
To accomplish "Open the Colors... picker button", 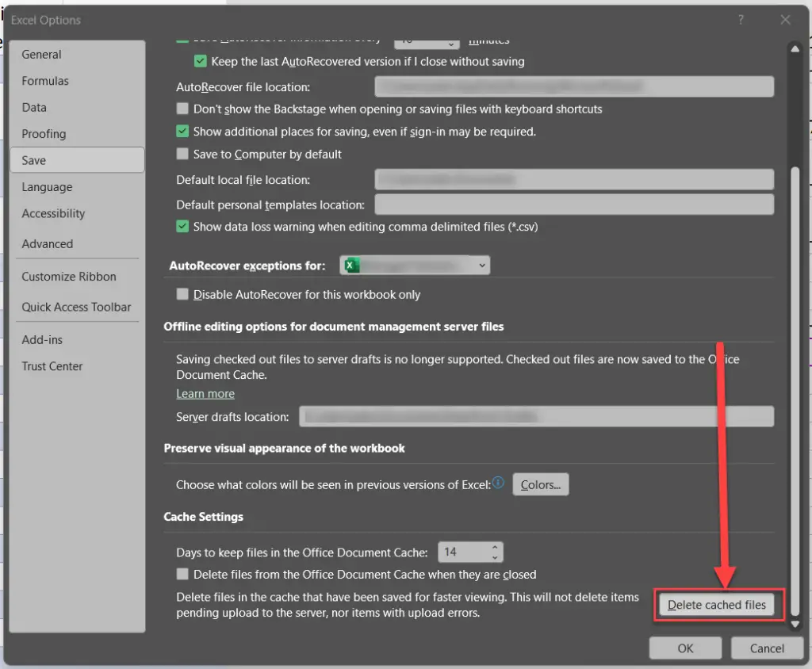I will coord(541,484).
